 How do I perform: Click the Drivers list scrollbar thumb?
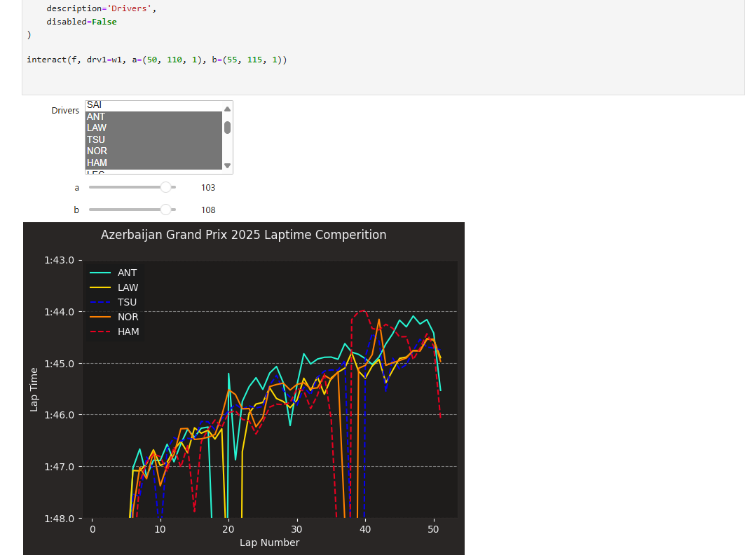pos(228,128)
